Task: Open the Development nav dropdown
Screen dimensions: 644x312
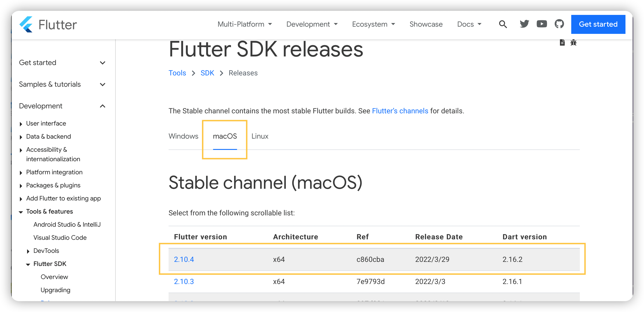Action: 312,24
